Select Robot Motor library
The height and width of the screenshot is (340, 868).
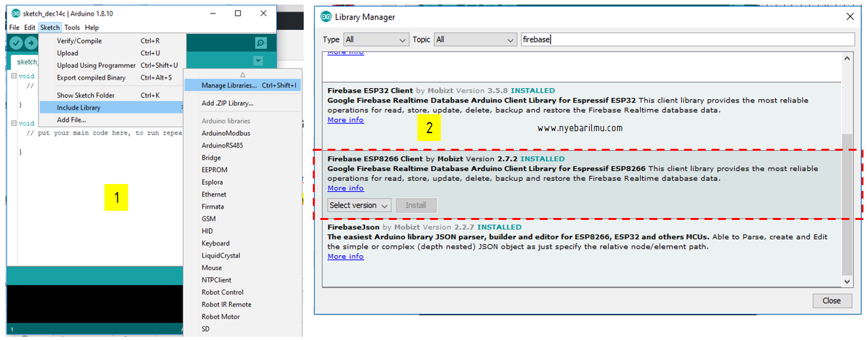[x=242, y=317]
